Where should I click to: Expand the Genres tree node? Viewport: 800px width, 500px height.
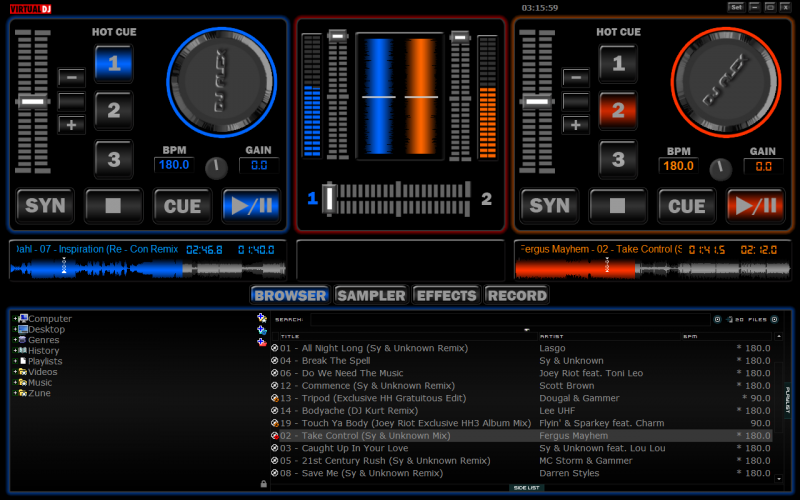click(15, 340)
